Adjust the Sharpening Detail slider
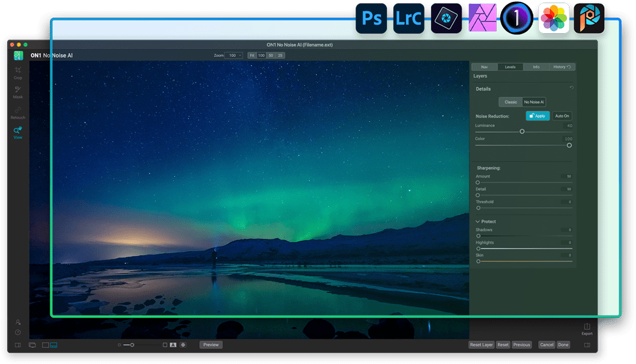This screenshot has height=364, width=636. point(478,195)
